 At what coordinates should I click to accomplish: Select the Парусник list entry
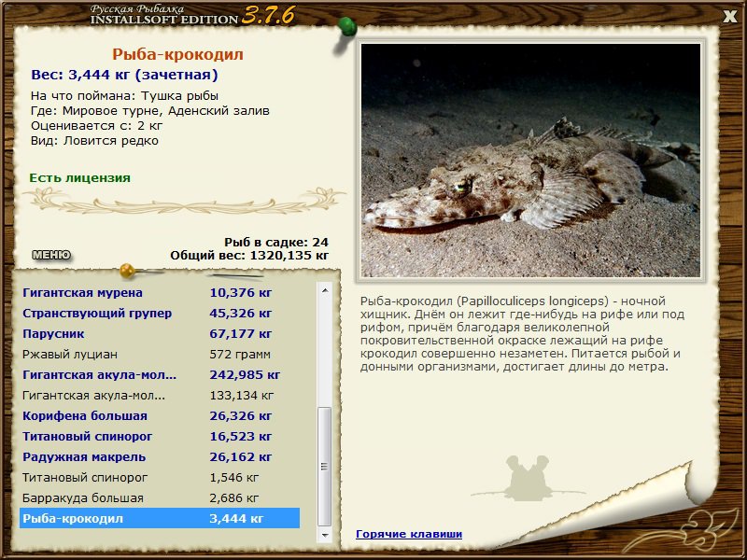pyautogui.click(x=160, y=334)
